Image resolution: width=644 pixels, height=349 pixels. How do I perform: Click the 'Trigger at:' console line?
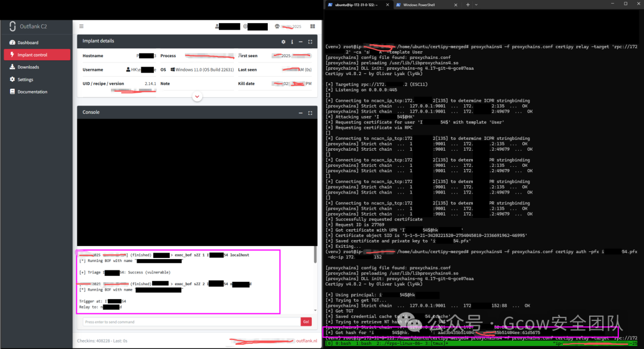point(103,301)
